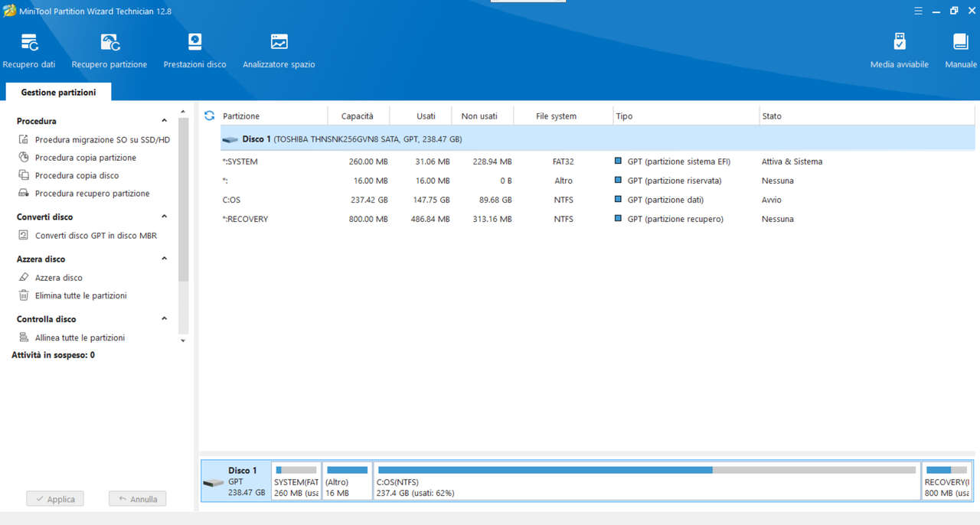The height and width of the screenshot is (525, 980).
Task: Select the 16.00 MB reserved partition row
Action: click(597, 181)
